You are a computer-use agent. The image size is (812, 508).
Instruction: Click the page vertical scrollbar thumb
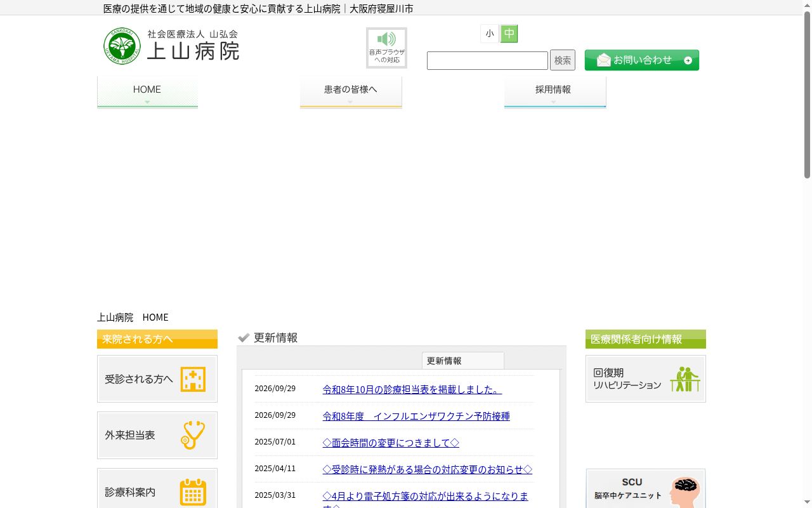(x=807, y=95)
